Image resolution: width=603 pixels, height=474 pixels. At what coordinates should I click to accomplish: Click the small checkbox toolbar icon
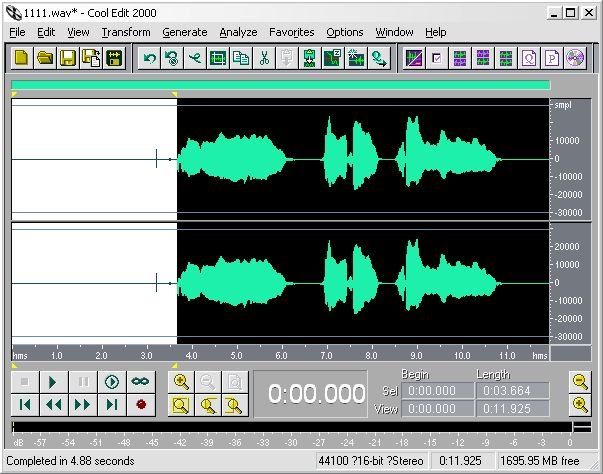[x=437, y=58]
